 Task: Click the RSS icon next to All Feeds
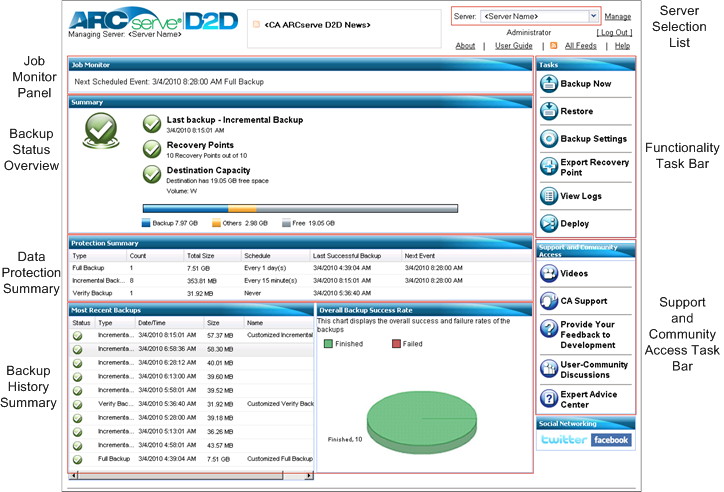(x=554, y=46)
